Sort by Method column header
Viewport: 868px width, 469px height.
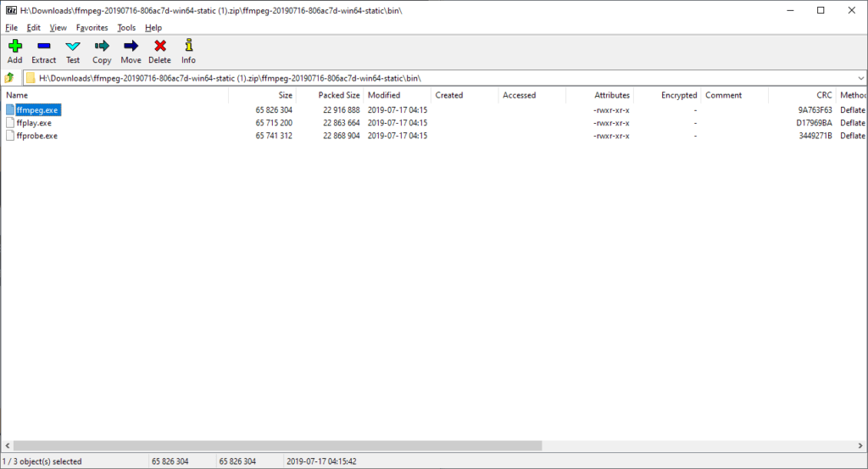tap(852, 95)
